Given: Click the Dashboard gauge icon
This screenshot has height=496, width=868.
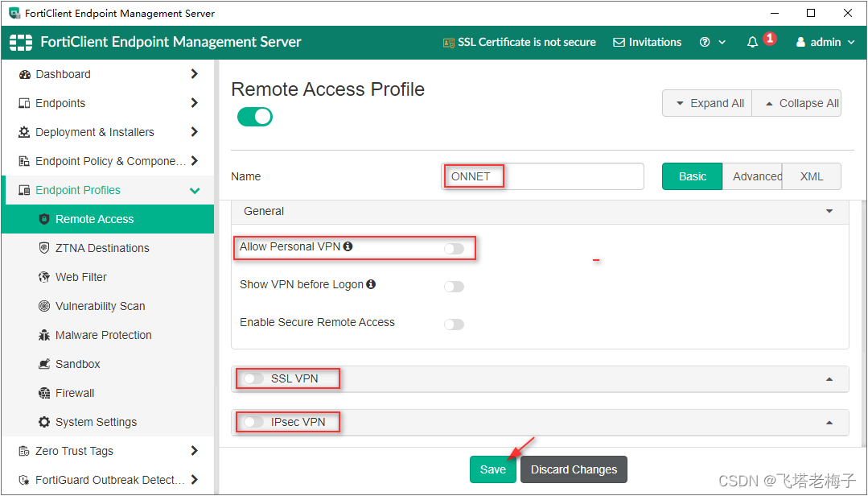Looking at the screenshot, I should (24, 74).
